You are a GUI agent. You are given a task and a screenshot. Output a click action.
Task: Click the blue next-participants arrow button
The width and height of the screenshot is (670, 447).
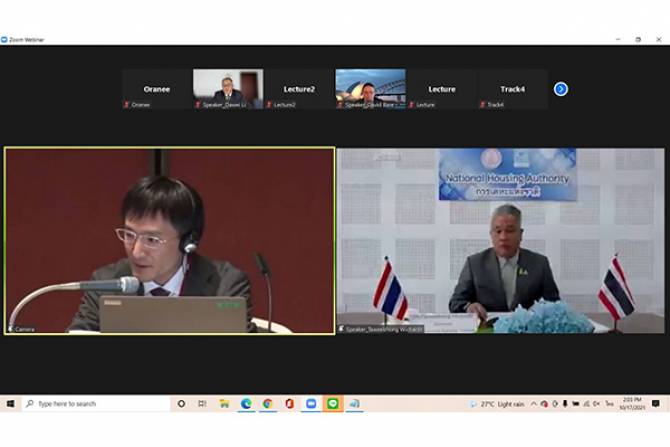point(561,89)
